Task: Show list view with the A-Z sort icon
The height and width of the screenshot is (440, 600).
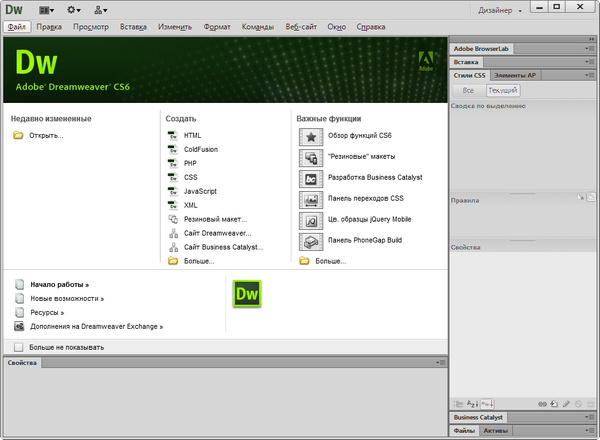Action: (473, 403)
